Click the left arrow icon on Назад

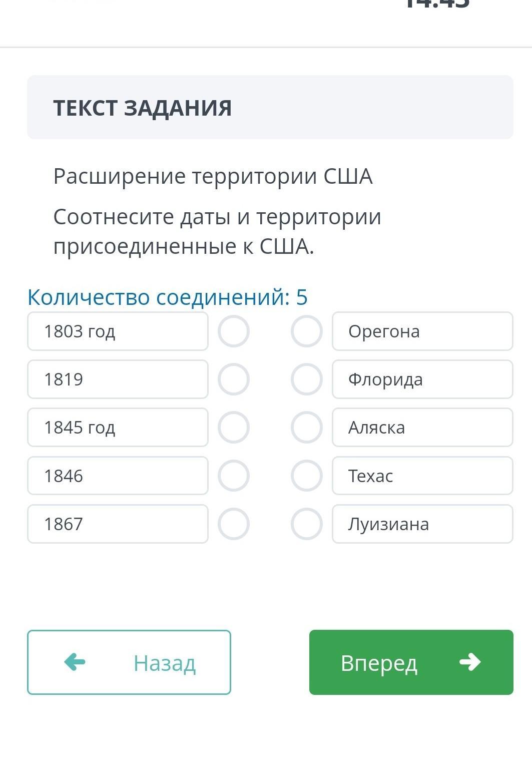tap(75, 662)
